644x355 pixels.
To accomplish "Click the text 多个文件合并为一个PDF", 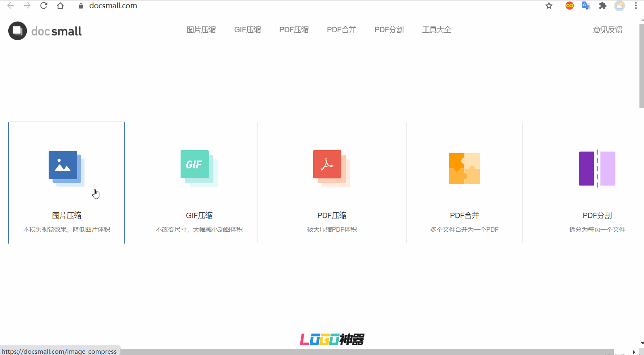I will 464,230.
